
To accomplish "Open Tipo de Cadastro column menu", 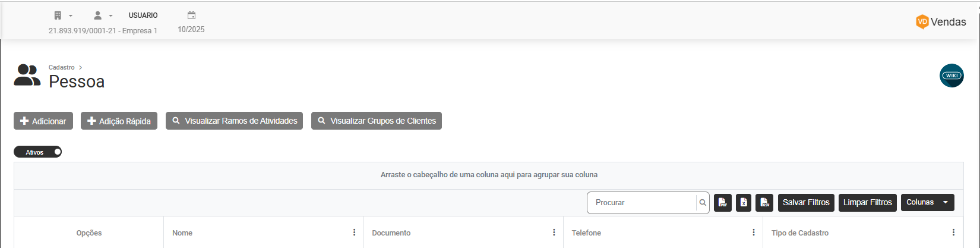I will [x=953, y=233].
